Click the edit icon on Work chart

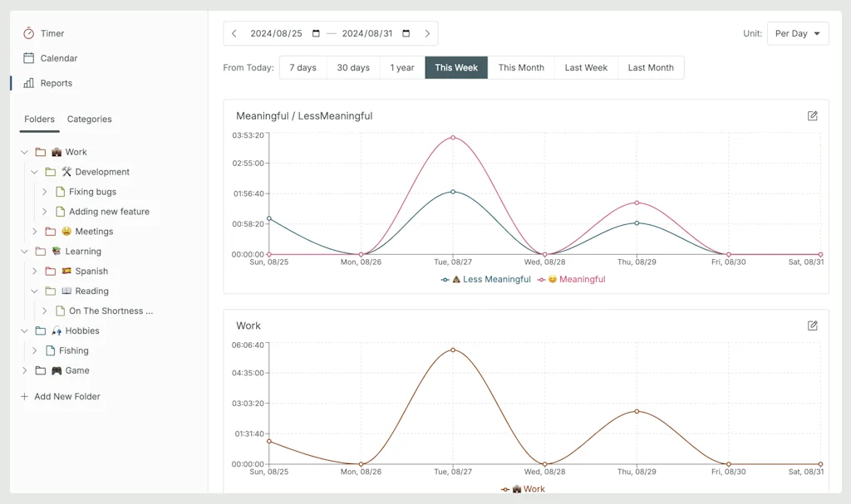812,325
